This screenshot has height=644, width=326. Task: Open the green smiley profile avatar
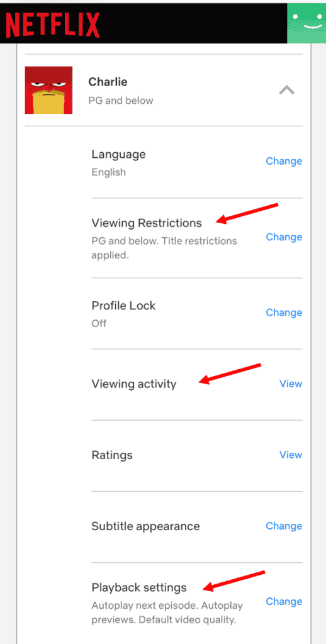point(306,23)
